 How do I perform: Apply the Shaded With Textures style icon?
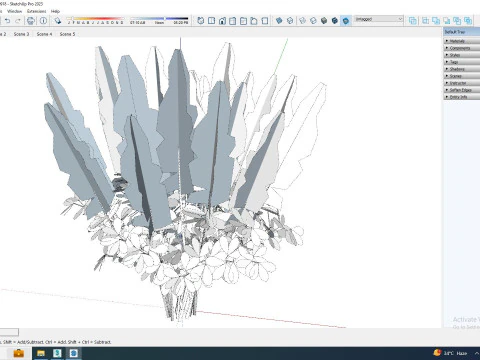click(335, 21)
